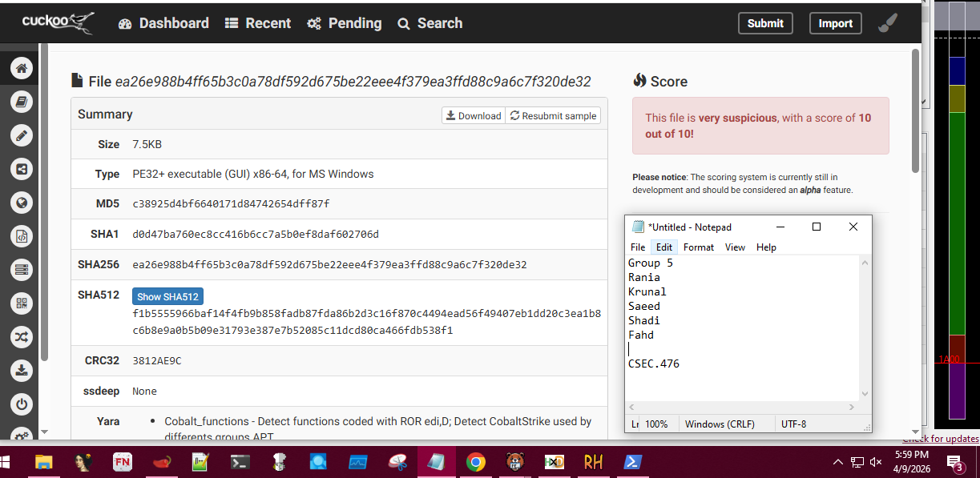
Task: Open the book icon in Cuckoo sidebar
Action: point(22,102)
